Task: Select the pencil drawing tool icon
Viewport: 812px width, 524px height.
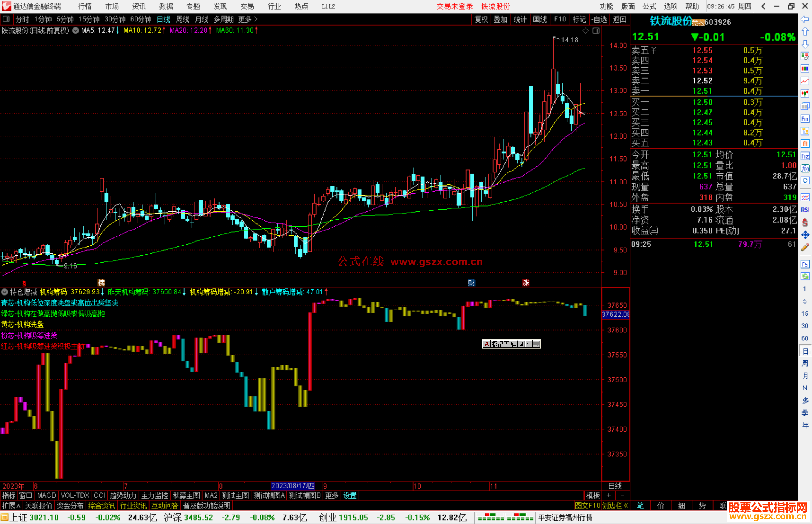Action: pyautogui.click(x=805, y=247)
